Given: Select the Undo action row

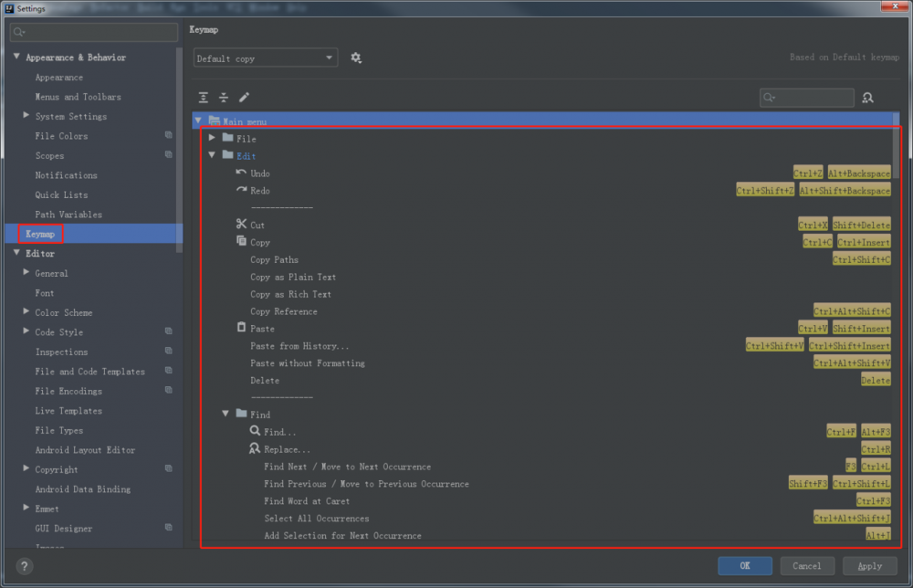Looking at the screenshot, I should tap(546, 173).
